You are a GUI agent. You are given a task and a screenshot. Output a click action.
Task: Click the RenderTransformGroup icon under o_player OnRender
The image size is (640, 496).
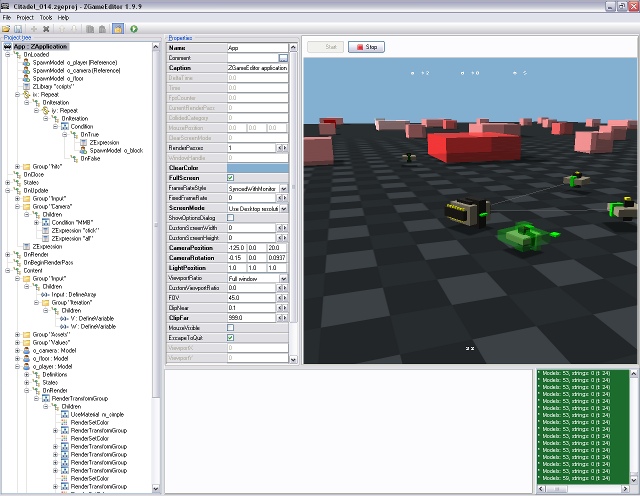tap(45, 398)
